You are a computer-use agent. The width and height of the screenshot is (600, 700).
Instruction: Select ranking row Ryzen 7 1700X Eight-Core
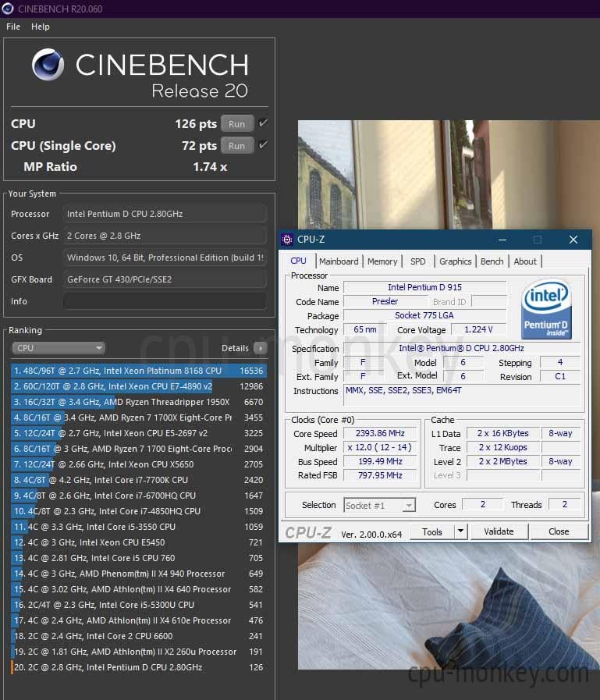tap(139, 418)
